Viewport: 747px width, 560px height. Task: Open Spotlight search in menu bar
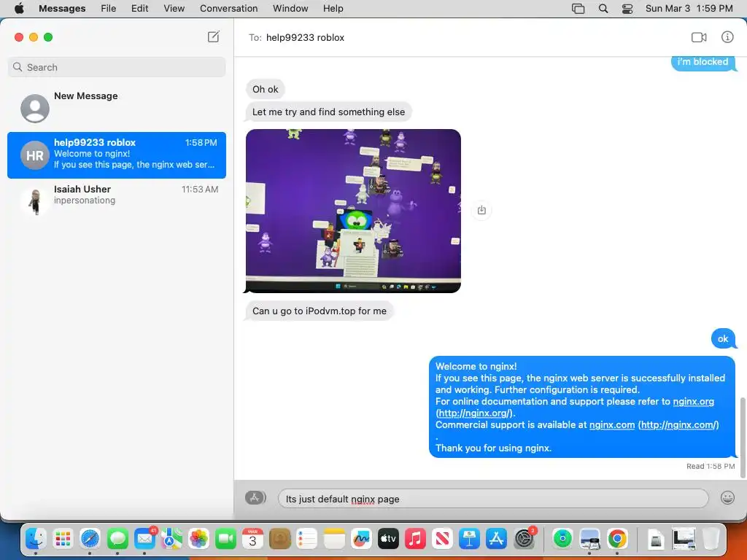click(603, 9)
